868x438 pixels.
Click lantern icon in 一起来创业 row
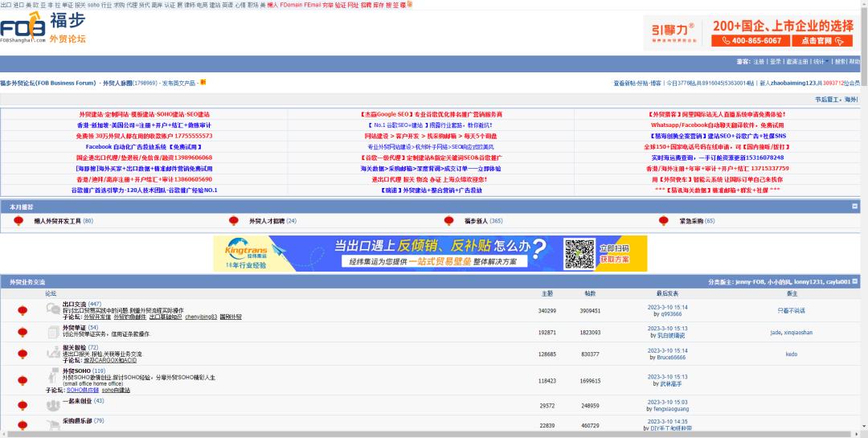pos(23,405)
